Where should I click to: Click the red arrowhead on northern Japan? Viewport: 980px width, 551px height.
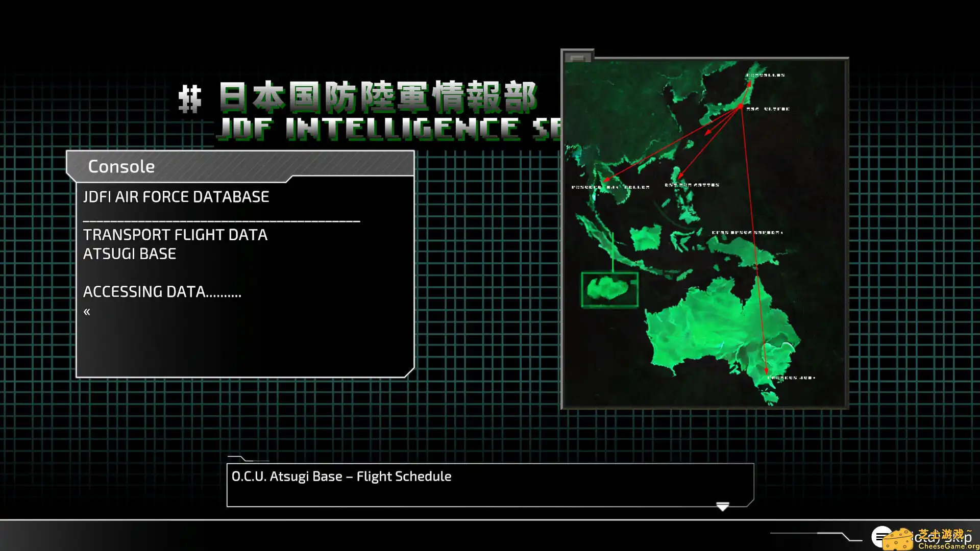pyautogui.click(x=749, y=83)
